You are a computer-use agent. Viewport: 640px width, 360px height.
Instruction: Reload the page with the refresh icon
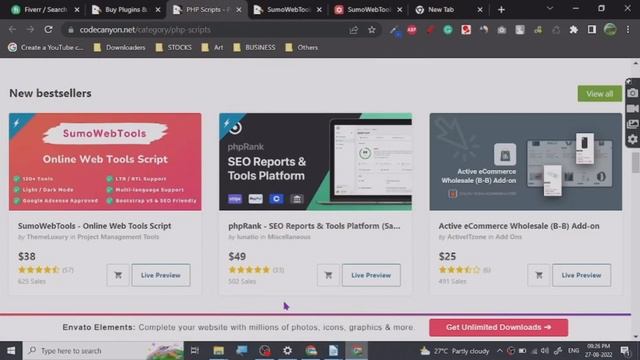coord(48,29)
